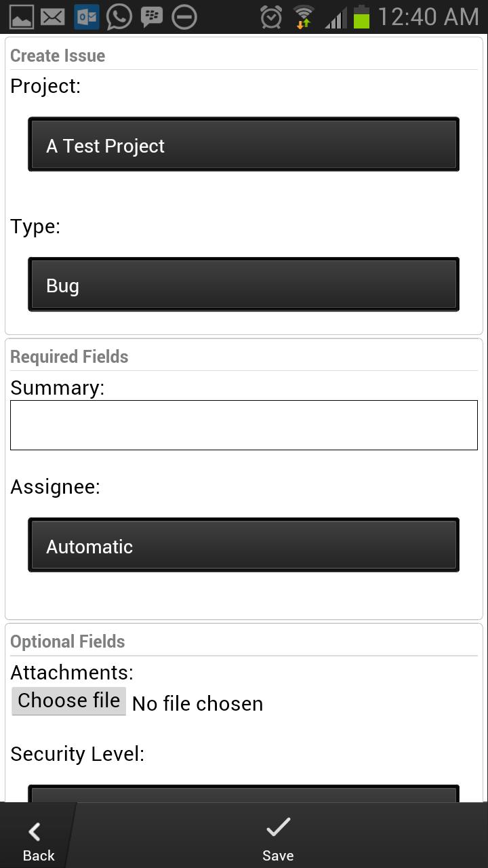The width and height of the screenshot is (488, 868).
Task: Change the issue Type from Bug
Action: pyautogui.click(x=244, y=284)
